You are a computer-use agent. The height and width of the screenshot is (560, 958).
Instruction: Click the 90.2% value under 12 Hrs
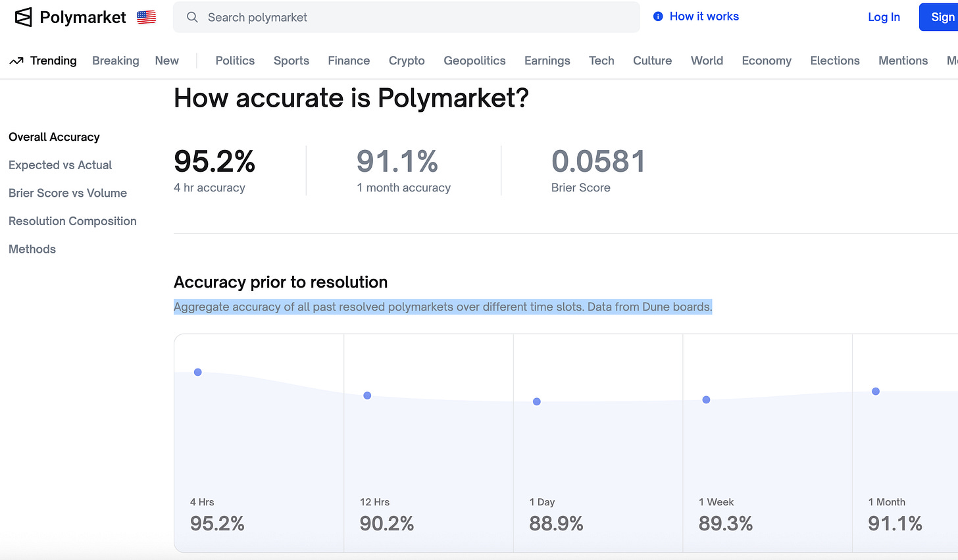387,524
